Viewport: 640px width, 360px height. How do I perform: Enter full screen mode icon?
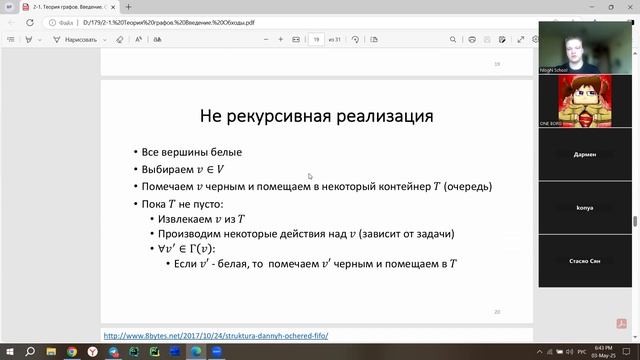tap(521, 40)
